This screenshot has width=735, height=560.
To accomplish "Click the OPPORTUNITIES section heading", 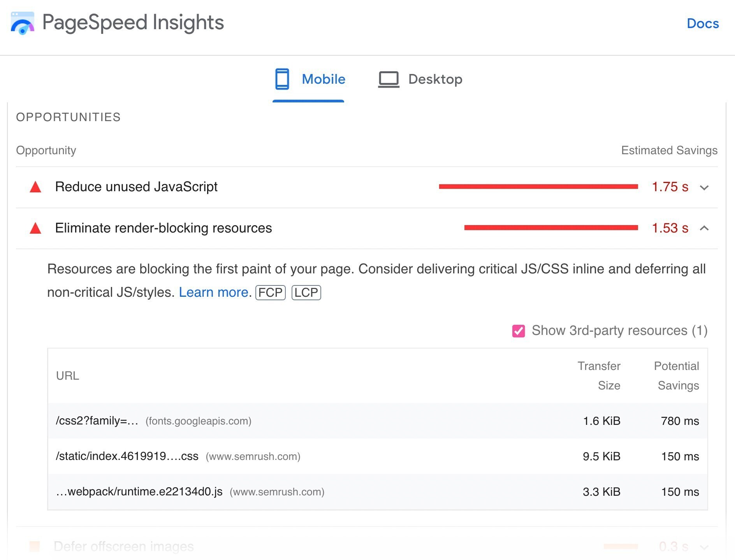I will click(x=68, y=117).
